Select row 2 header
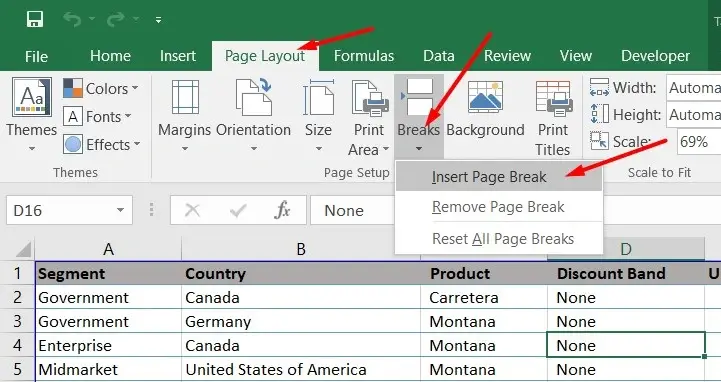Viewport: 721px width, 382px height. [x=17, y=297]
